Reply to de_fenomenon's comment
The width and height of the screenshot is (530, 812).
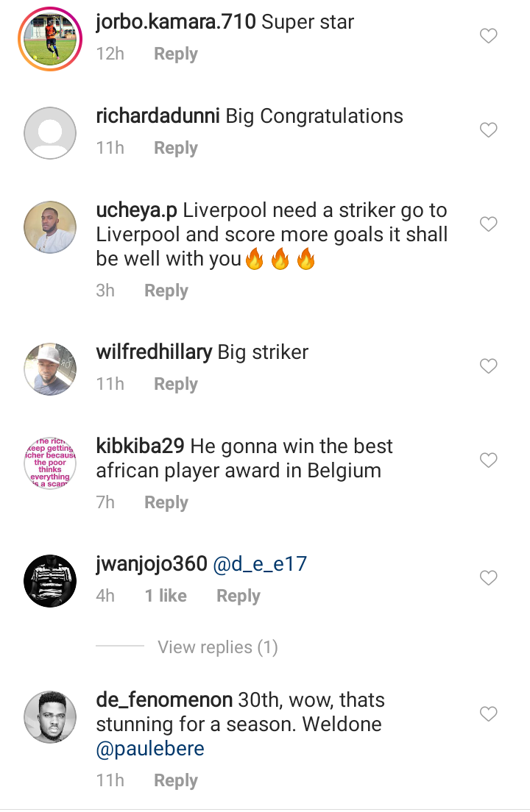coord(176,780)
